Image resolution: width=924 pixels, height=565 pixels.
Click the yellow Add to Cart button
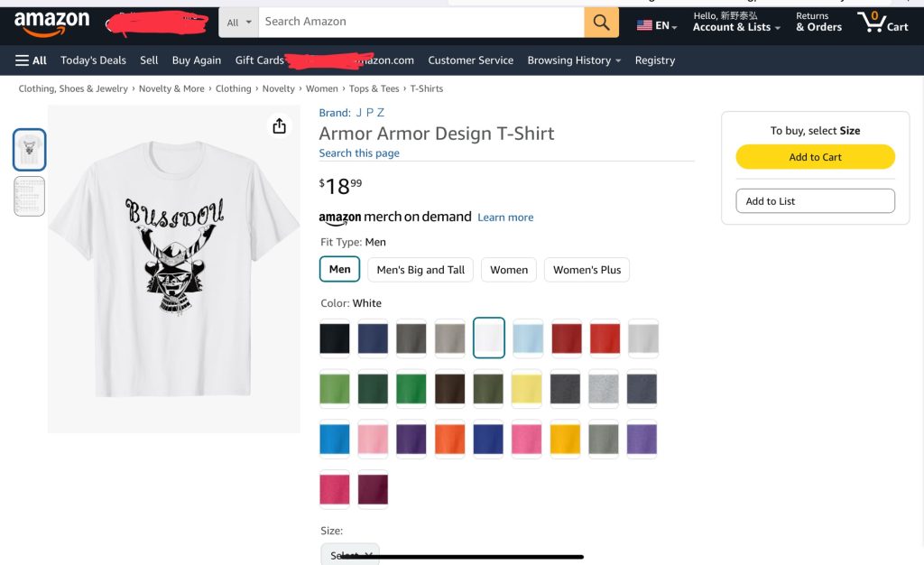[815, 157]
